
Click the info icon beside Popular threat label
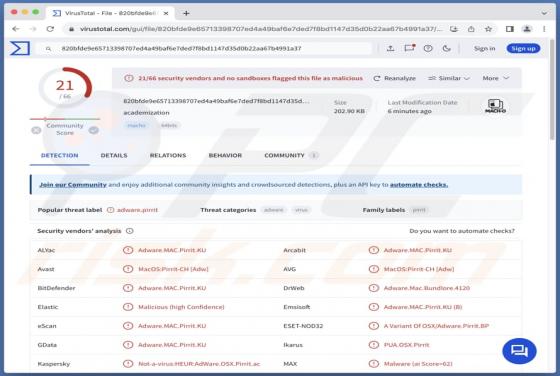pyautogui.click(x=111, y=210)
